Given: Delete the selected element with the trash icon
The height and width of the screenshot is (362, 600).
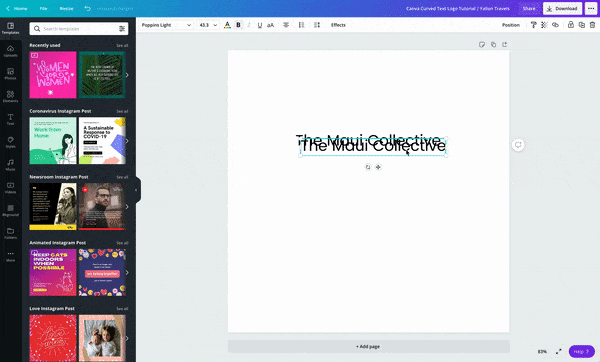Looking at the screenshot, I should (592, 25).
